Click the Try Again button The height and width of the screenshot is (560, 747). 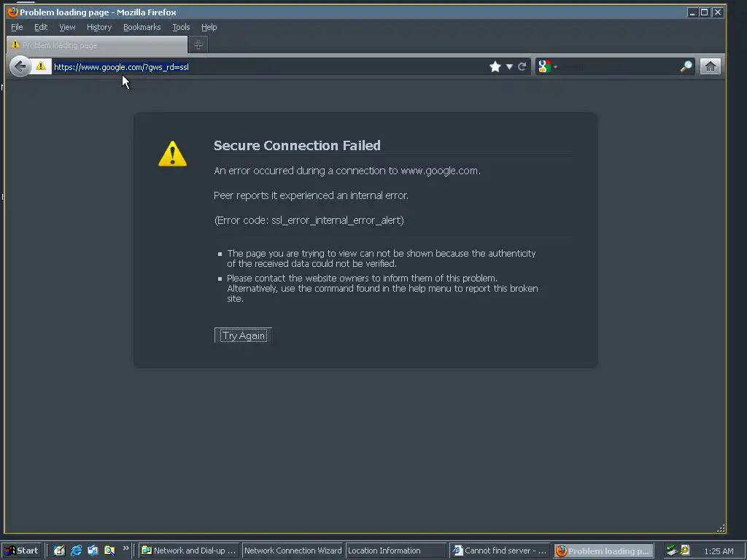pos(243,335)
